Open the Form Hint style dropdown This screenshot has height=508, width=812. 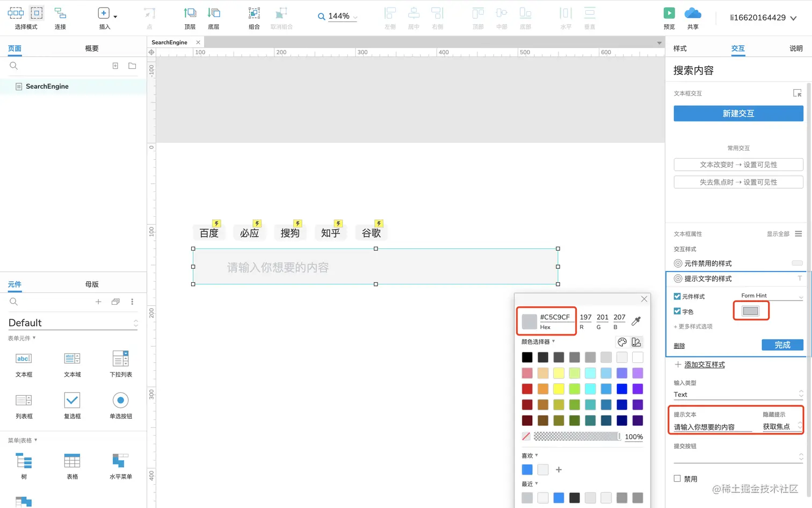click(x=772, y=296)
